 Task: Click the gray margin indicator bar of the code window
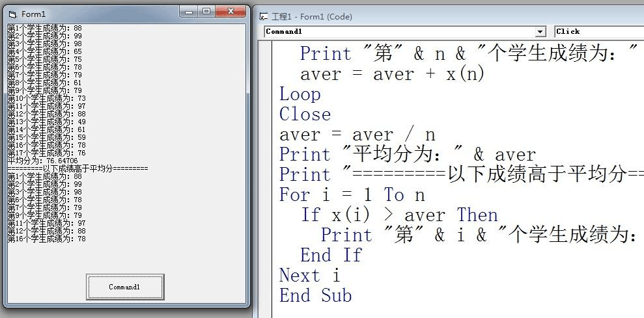(x=265, y=179)
